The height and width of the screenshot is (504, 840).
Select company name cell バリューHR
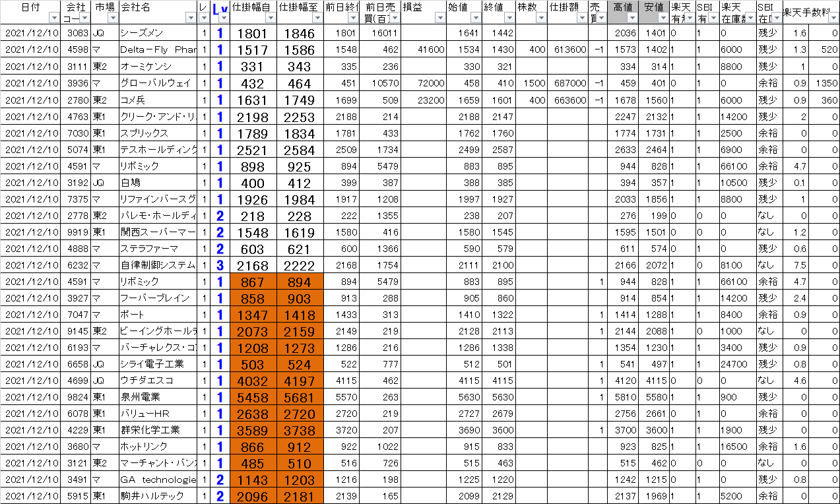click(158, 413)
